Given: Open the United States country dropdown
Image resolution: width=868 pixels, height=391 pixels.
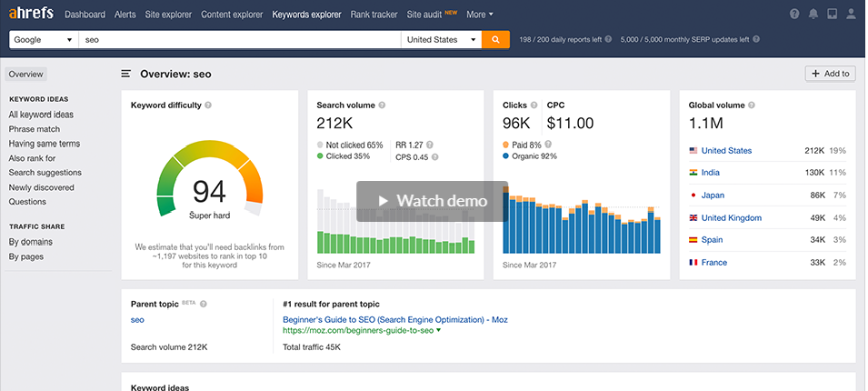Looking at the screenshot, I should click(441, 39).
